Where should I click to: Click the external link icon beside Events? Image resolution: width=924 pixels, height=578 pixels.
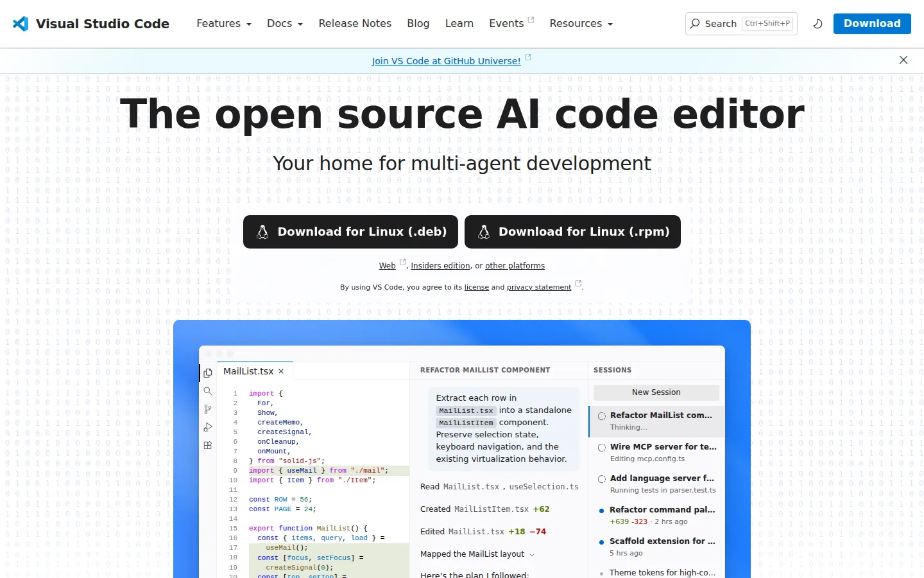pos(531,20)
